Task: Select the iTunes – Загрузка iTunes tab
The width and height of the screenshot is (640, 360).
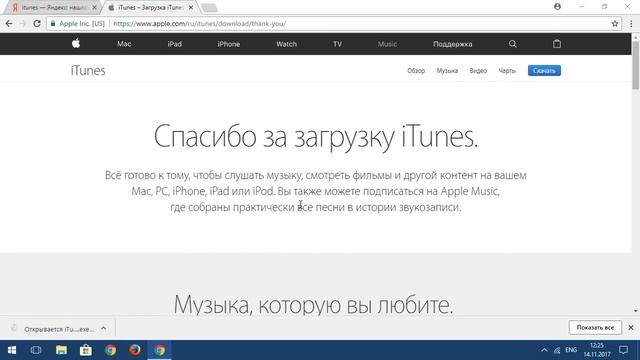Action: coord(149,7)
